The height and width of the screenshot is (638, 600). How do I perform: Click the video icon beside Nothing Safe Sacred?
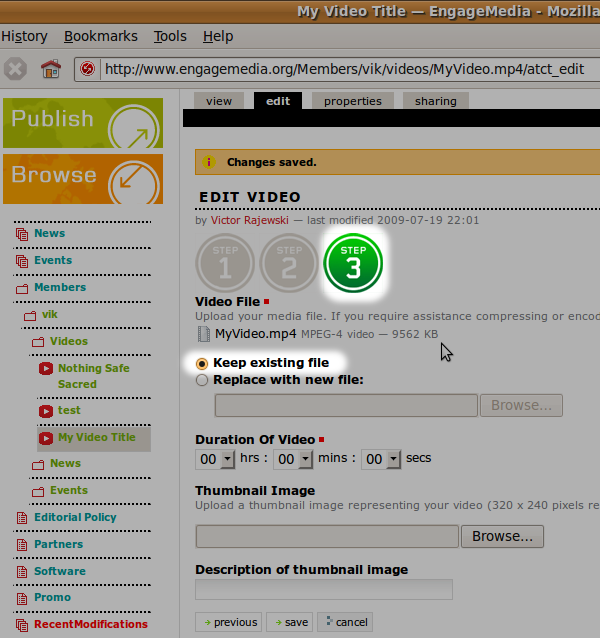click(x=46, y=369)
